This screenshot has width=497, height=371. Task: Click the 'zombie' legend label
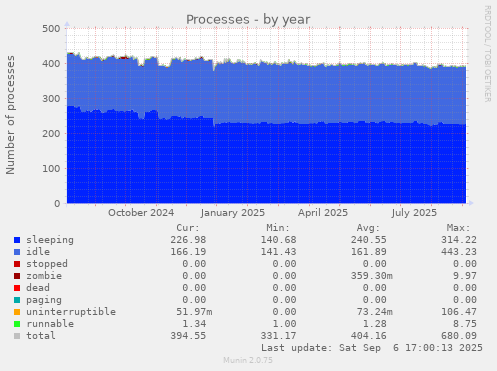point(44,276)
